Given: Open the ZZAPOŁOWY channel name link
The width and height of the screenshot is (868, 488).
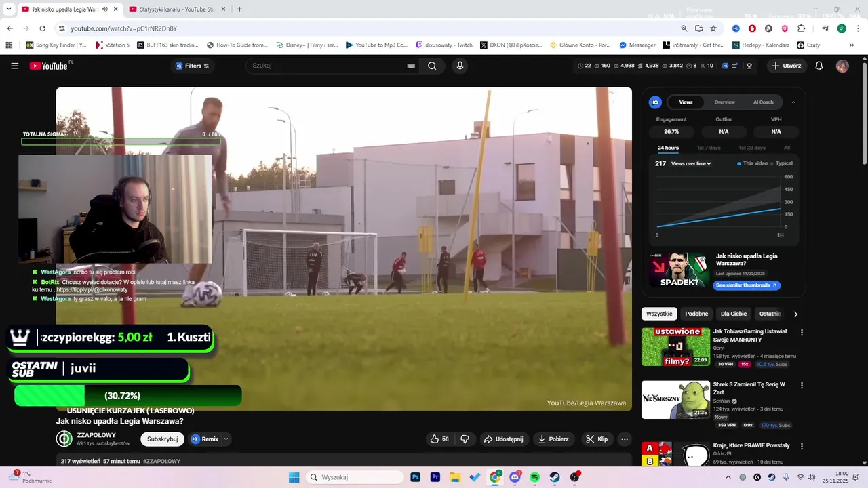Looking at the screenshot, I should click(96, 435).
